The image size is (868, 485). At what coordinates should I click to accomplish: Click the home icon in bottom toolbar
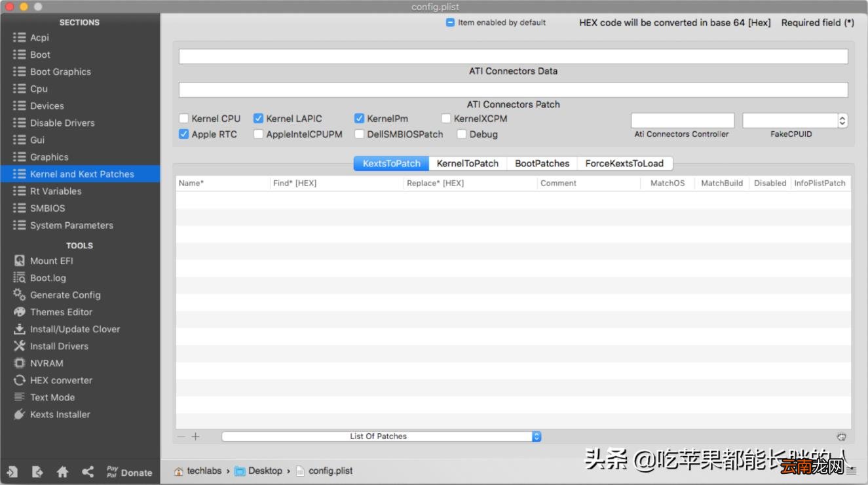point(63,472)
